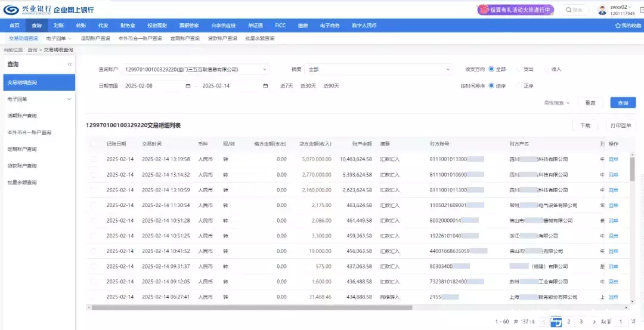Click the 兴业银行 logo icon
Image resolution: width=644 pixels, height=330 pixels.
click(11, 10)
